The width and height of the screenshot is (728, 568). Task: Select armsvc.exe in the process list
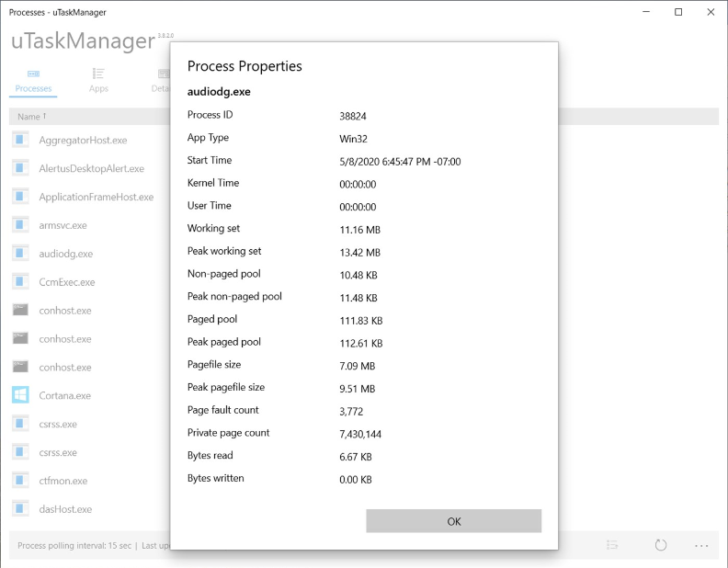click(x=63, y=225)
